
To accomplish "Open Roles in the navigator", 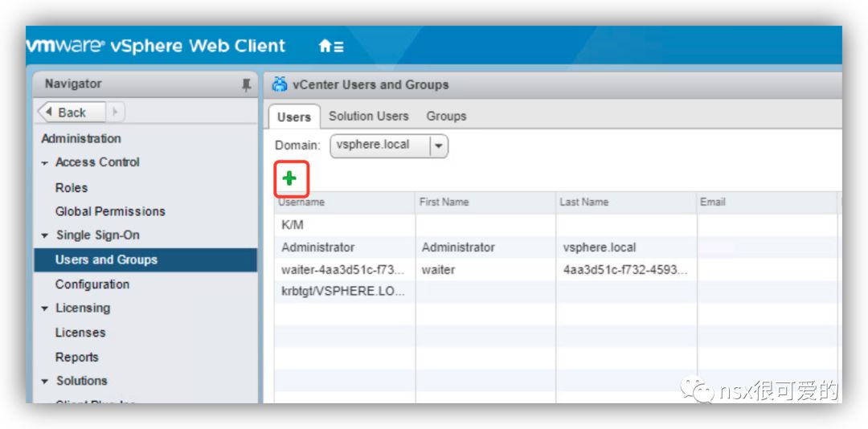I will coord(72,188).
